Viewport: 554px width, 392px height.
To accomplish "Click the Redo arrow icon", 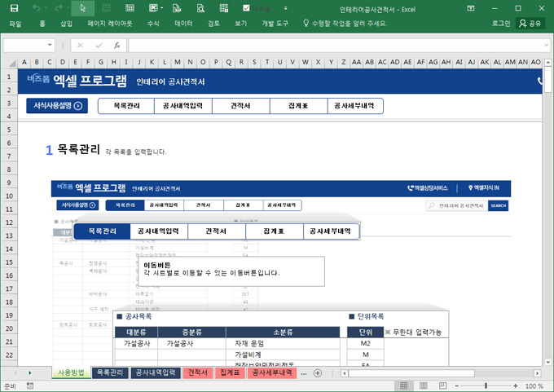I will 59,8.
